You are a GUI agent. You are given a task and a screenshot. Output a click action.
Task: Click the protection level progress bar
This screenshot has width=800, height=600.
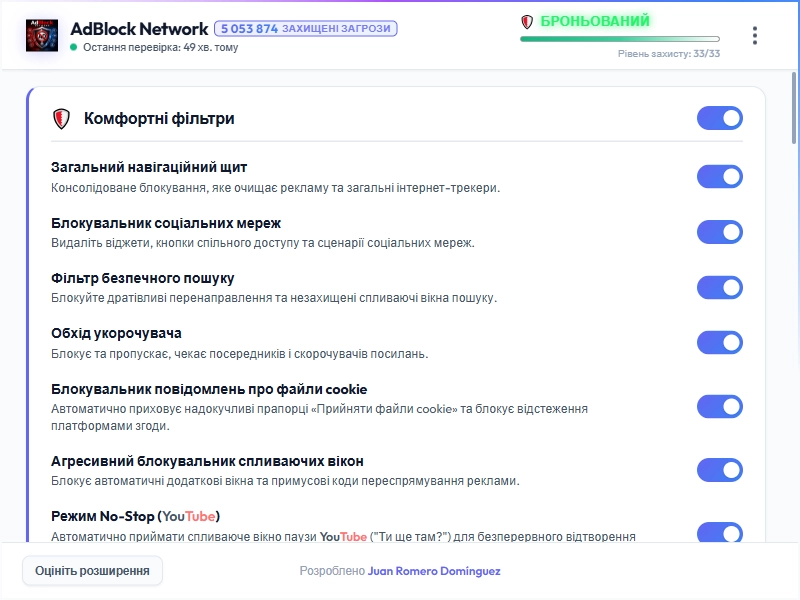(620, 39)
